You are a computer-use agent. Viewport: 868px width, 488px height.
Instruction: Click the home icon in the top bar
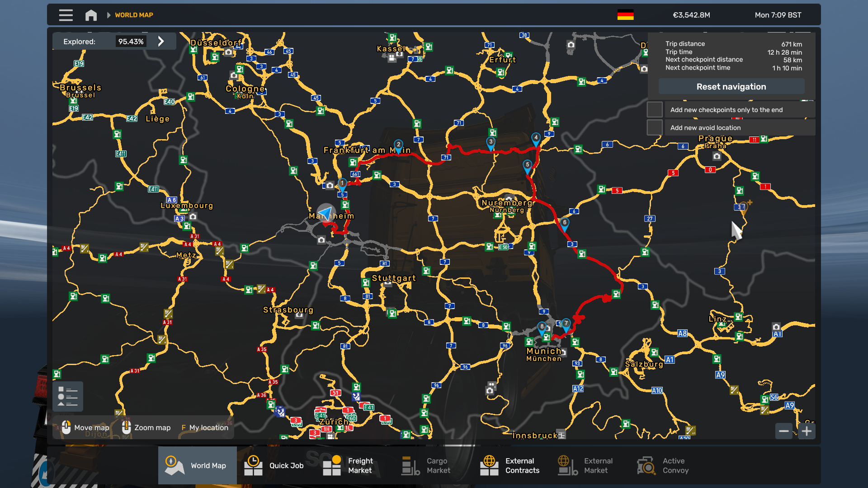pos(91,15)
